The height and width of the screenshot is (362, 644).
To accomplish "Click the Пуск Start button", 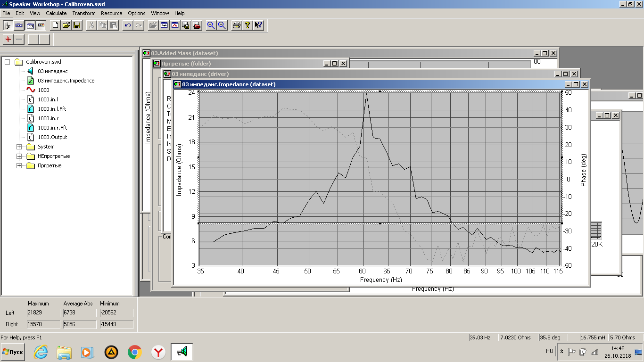I will coord(13,352).
